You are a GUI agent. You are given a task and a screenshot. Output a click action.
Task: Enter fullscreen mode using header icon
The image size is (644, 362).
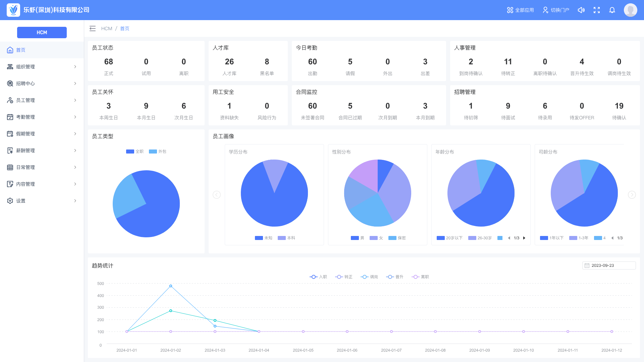coord(597,10)
